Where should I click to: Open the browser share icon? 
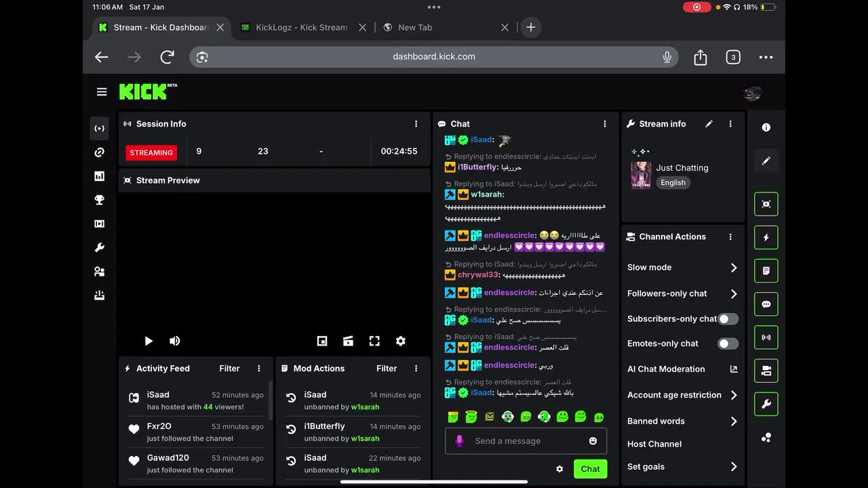click(701, 58)
